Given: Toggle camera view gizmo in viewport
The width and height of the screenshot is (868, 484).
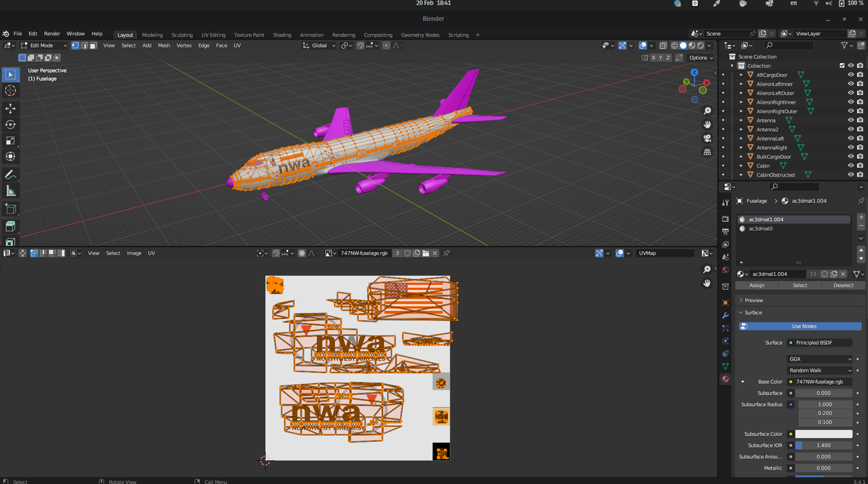Looking at the screenshot, I should (x=707, y=138).
